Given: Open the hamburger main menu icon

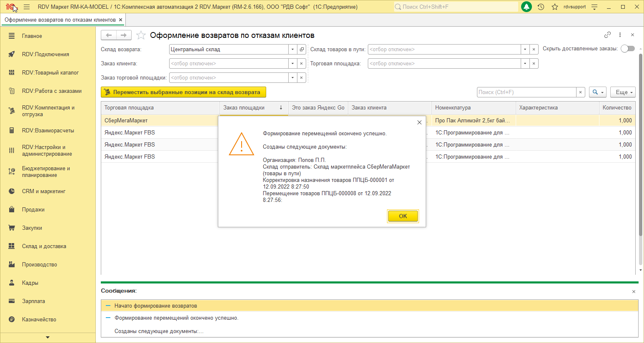Looking at the screenshot, I should tap(27, 7).
